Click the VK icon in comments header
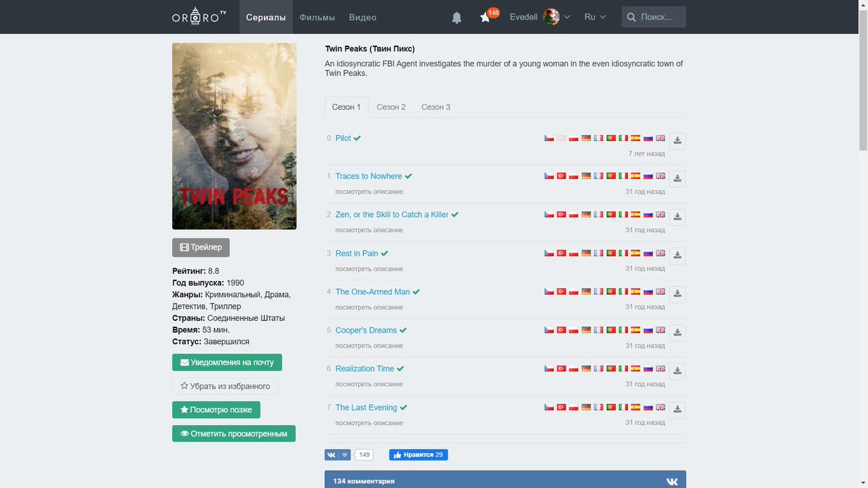 (672, 481)
